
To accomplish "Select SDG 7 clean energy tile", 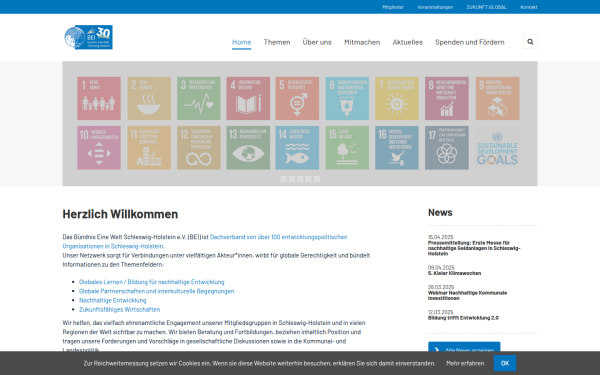I will (397, 98).
